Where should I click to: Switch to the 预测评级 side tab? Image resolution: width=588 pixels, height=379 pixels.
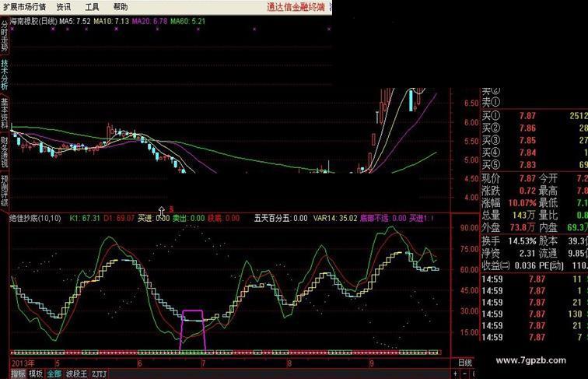coord(4,190)
